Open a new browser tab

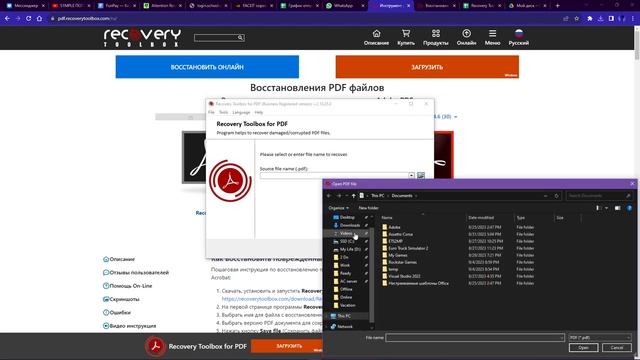pos(558,6)
